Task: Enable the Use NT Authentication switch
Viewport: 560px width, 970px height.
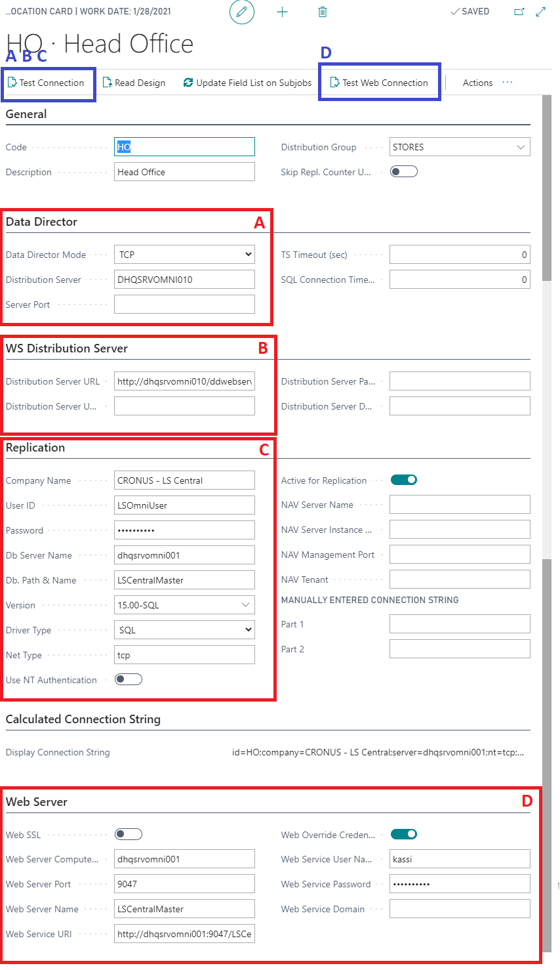Action: coord(128,679)
